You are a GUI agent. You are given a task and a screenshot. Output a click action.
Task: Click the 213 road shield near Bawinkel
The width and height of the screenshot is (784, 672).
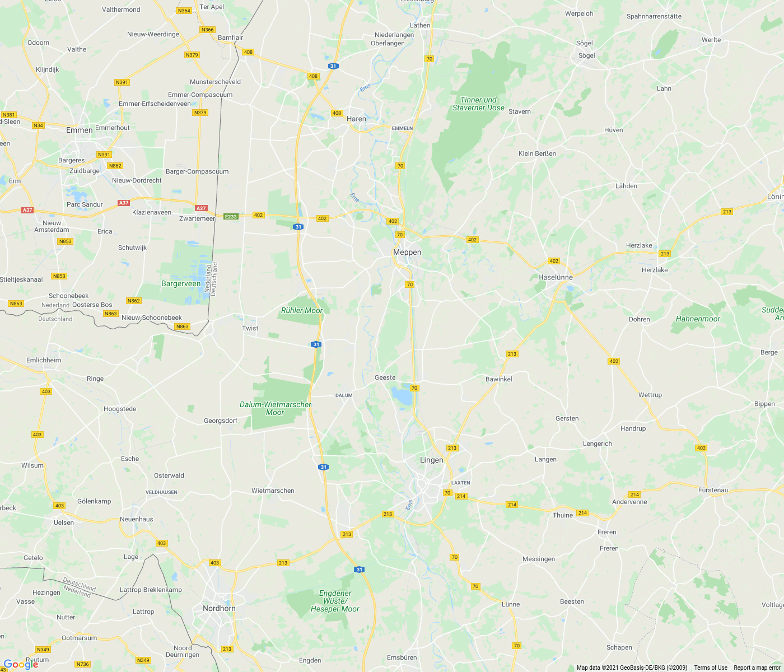click(x=512, y=354)
